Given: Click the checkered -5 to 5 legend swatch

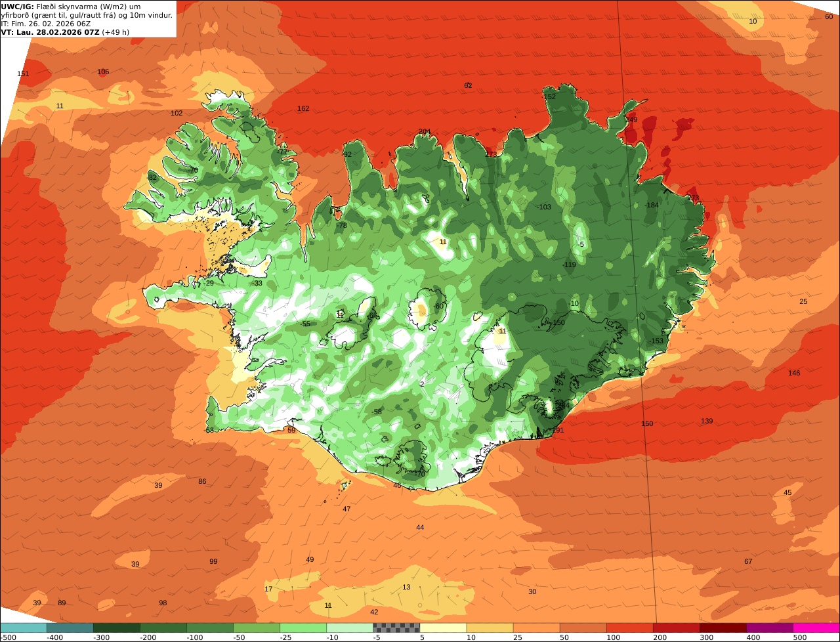Looking at the screenshot, I should coord(396,628).
